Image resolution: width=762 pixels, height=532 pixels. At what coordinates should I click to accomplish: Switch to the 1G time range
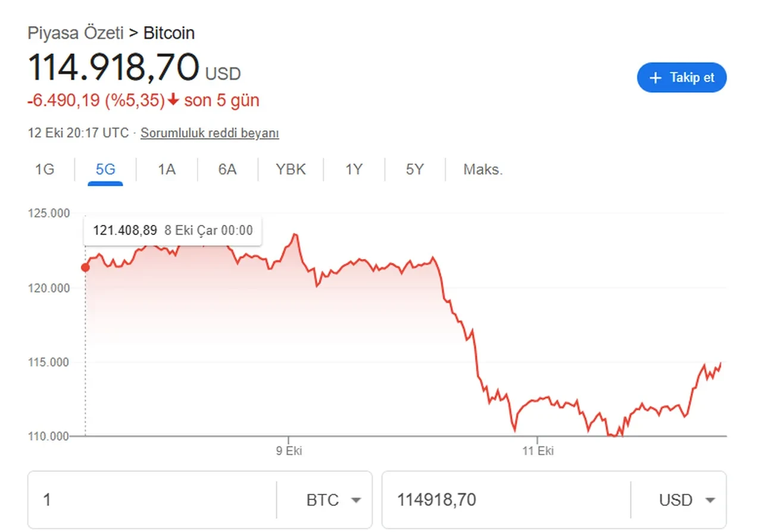[x=45, y=169]
